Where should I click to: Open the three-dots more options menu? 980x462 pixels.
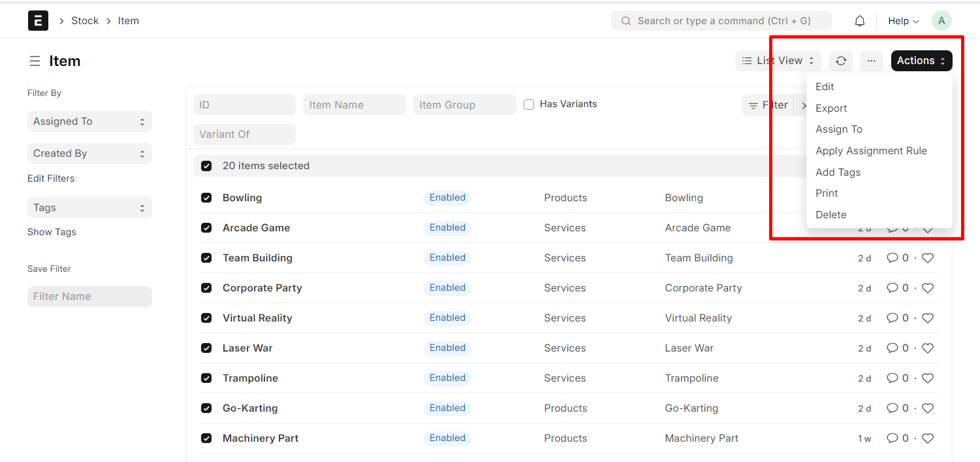[x=871, y=61]
